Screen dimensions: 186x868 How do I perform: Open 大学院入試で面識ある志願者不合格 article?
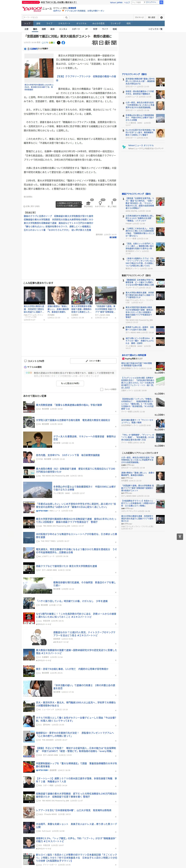[73, 420]
